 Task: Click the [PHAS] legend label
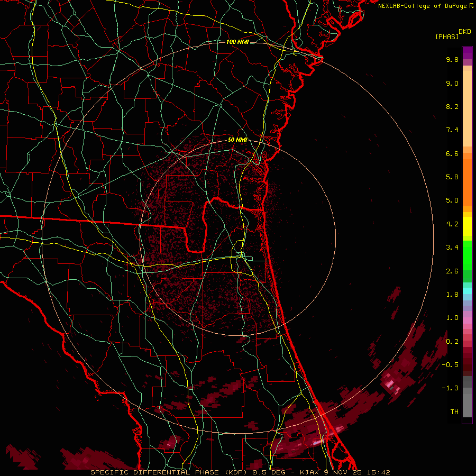click(x=447, y=37)
